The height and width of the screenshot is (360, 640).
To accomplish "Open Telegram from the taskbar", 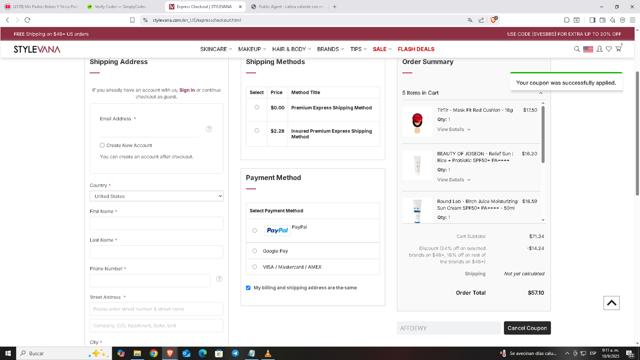I will pos(235,353).
